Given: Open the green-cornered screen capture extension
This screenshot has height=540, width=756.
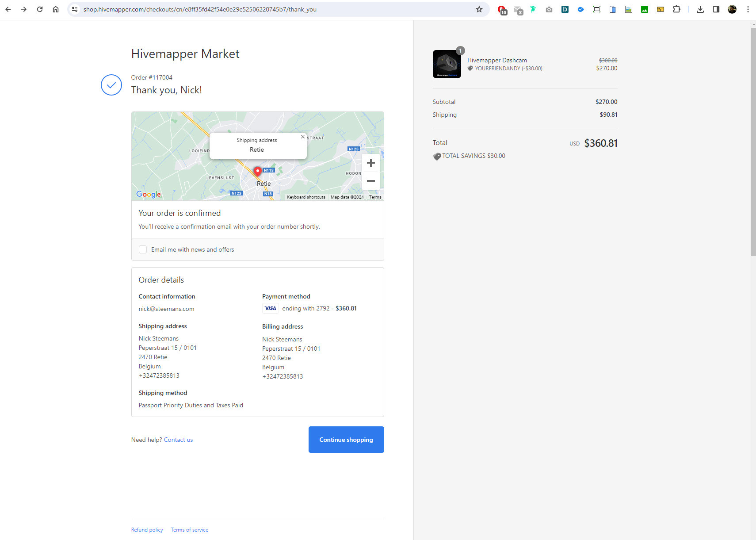Looking at the screenshot, I should [597, 9].
